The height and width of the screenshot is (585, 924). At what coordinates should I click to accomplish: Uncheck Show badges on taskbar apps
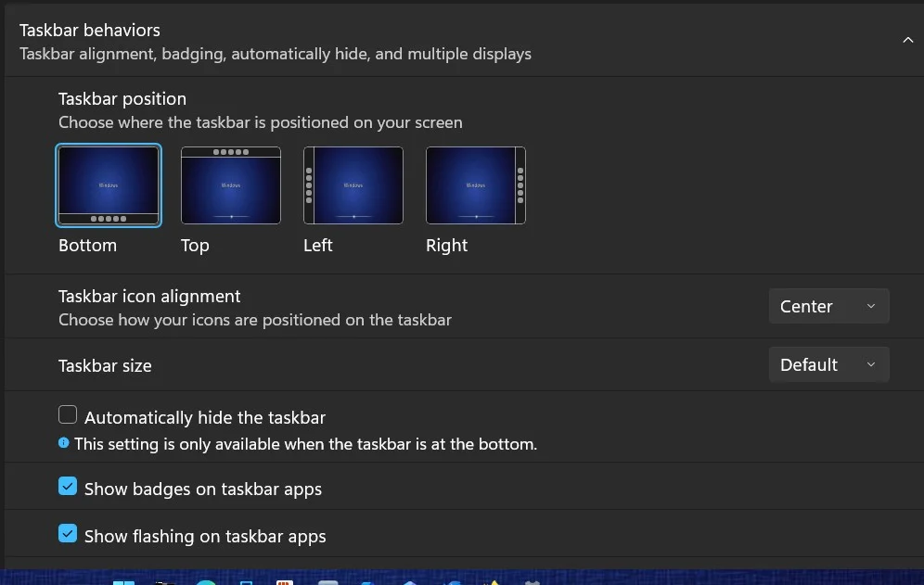[x=68, y=486]
